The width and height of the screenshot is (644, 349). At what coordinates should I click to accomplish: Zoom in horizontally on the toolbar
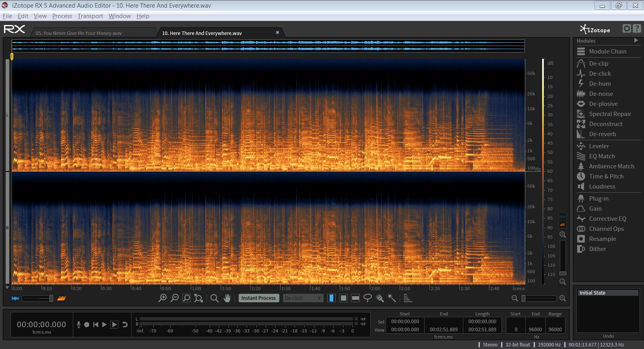(163, 298)
